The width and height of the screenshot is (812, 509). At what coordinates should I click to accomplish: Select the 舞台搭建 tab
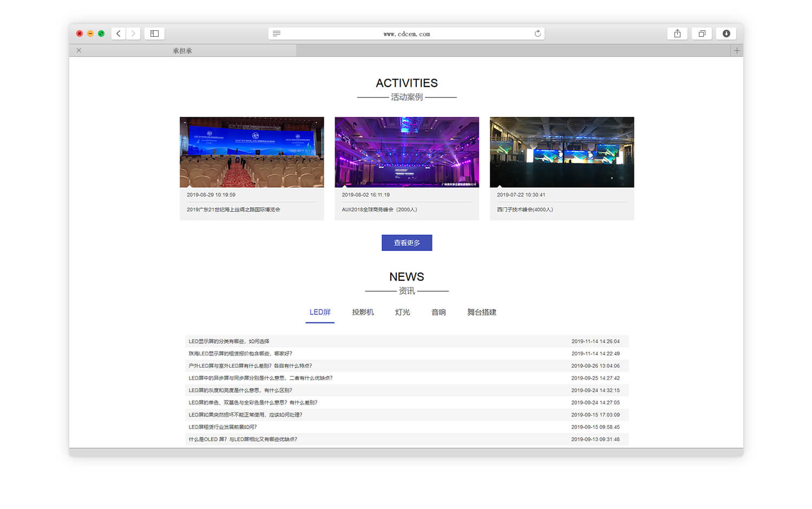[x=482, y=312]
